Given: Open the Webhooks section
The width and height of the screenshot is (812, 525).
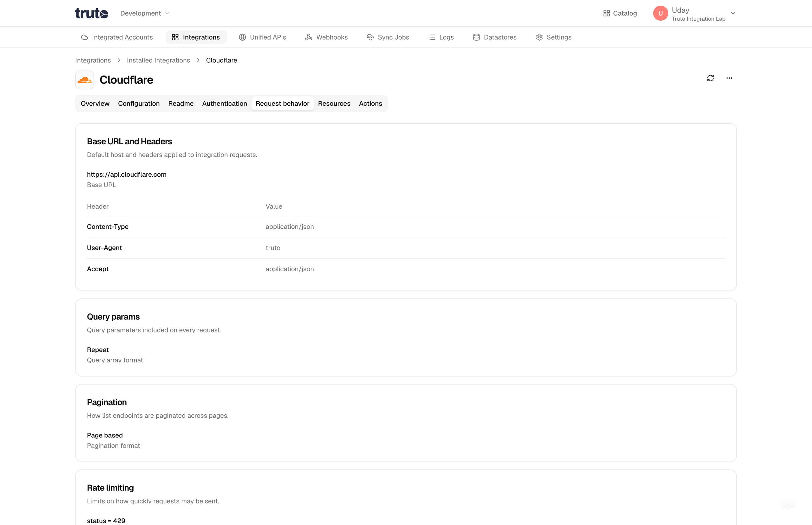Looking at the screenshot, I should (x=326, y=37).
